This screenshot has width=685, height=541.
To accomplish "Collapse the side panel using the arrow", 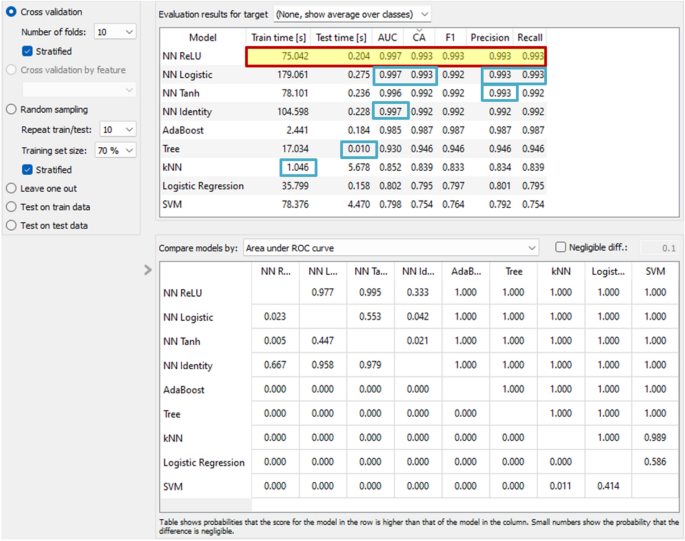I will (x=148, y=269).
